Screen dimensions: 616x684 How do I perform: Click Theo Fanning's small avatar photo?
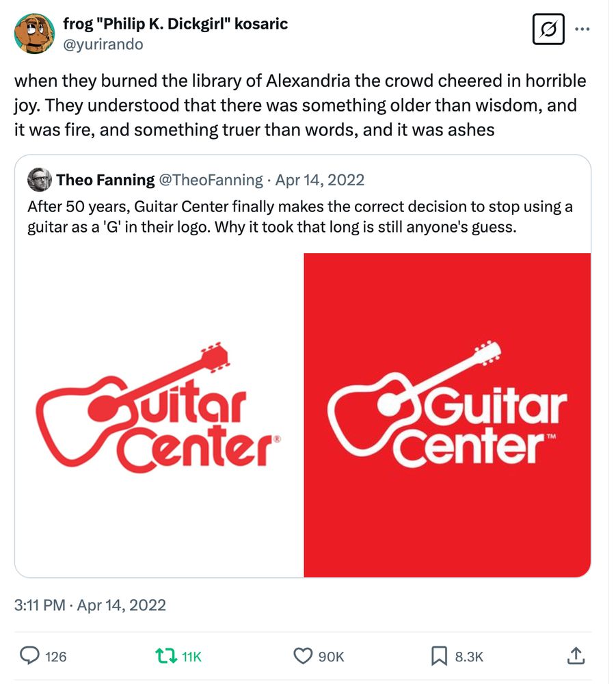point(40,180)
